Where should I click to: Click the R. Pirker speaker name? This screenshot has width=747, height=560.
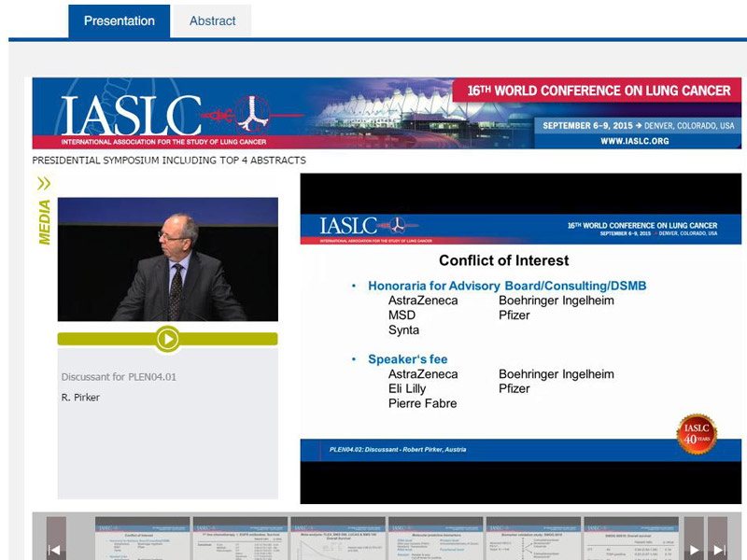(80, 398)
